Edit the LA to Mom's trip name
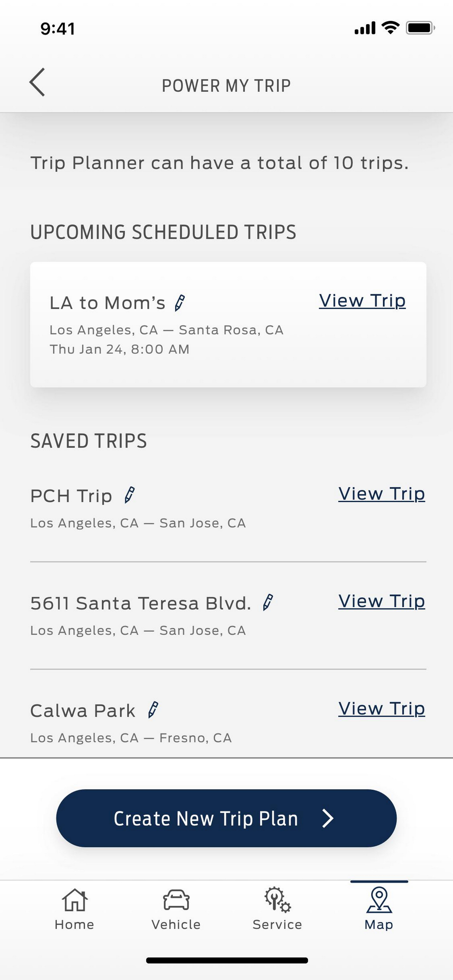453x980 pixels. 180,303
